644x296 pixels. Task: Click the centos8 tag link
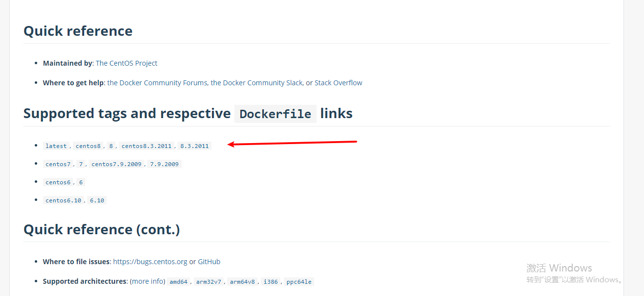pyautogui.click(x=88, y=146)
